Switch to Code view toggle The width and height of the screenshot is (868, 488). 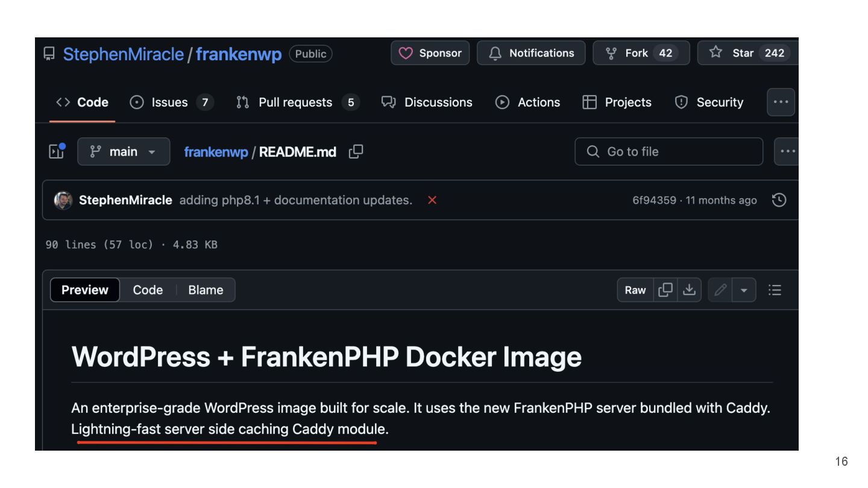click(148, 290)
